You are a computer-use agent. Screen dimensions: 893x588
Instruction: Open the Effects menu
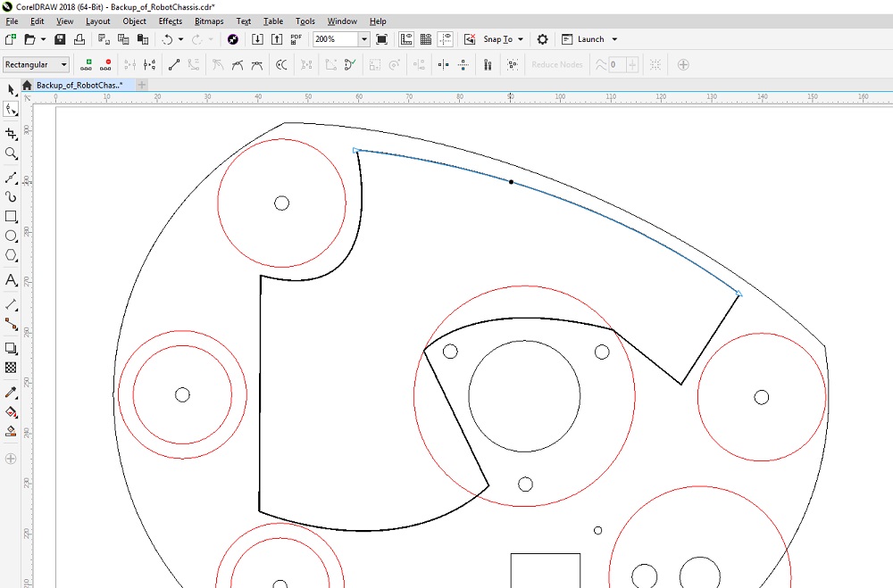(x=170, y=21)
